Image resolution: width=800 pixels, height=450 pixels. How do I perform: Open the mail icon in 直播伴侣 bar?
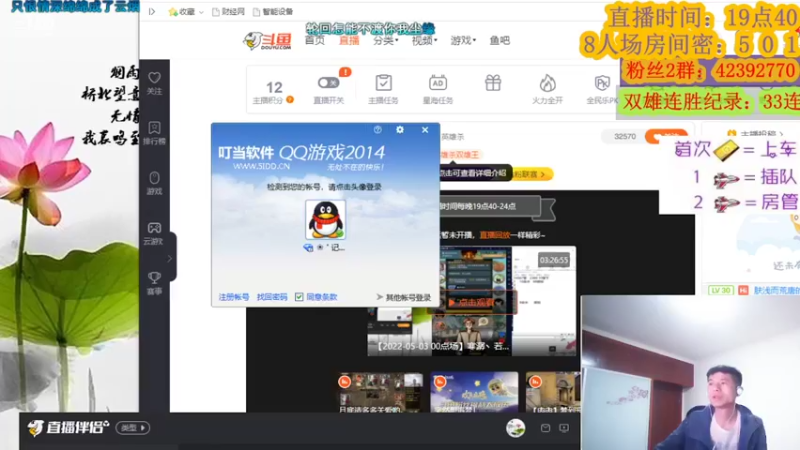(x=545, y=428)
